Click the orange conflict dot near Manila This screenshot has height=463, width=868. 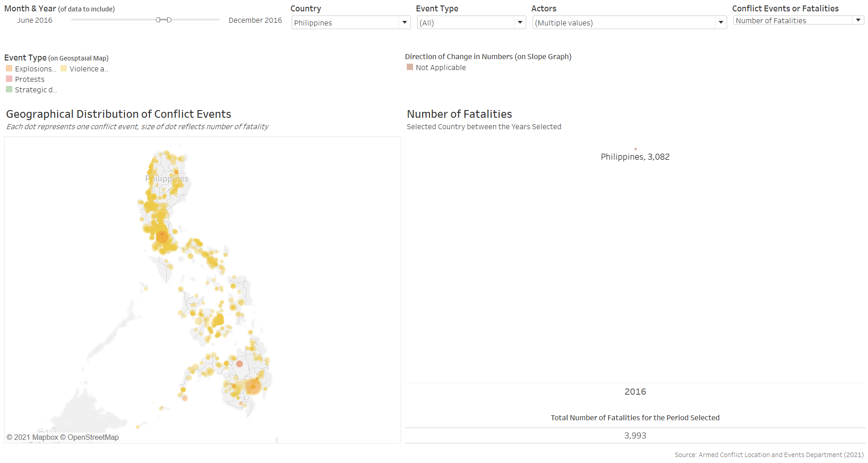click(162, 237)
